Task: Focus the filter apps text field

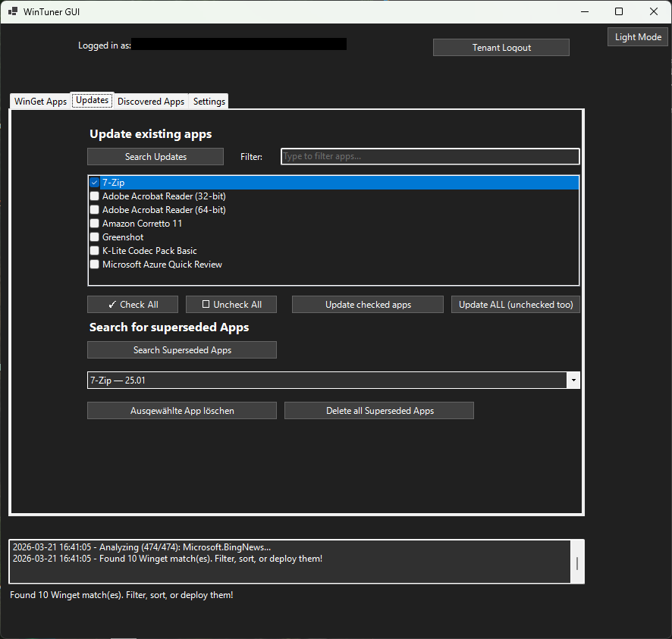Action: [x=430, y=156]
